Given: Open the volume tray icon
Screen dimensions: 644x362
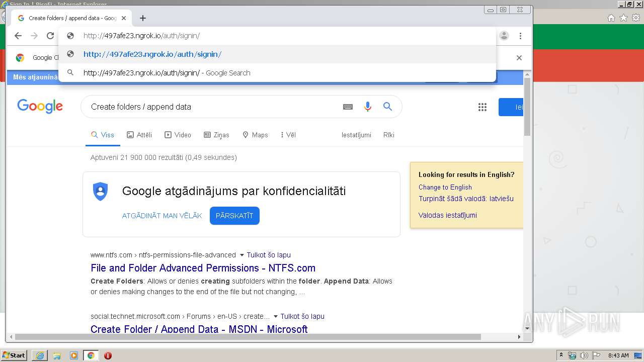Looking at the screenshot, I should tap(584, 355).
